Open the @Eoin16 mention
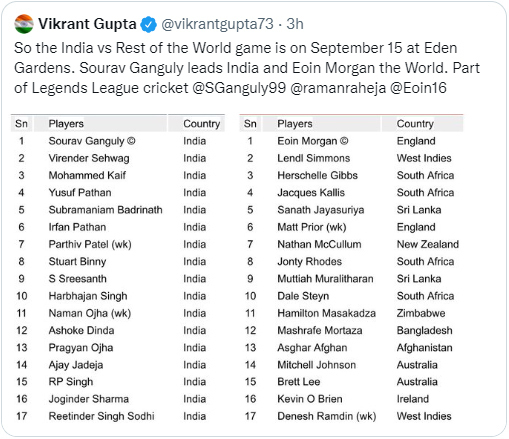The image size is (509, 439). click(x=418, y=88)
